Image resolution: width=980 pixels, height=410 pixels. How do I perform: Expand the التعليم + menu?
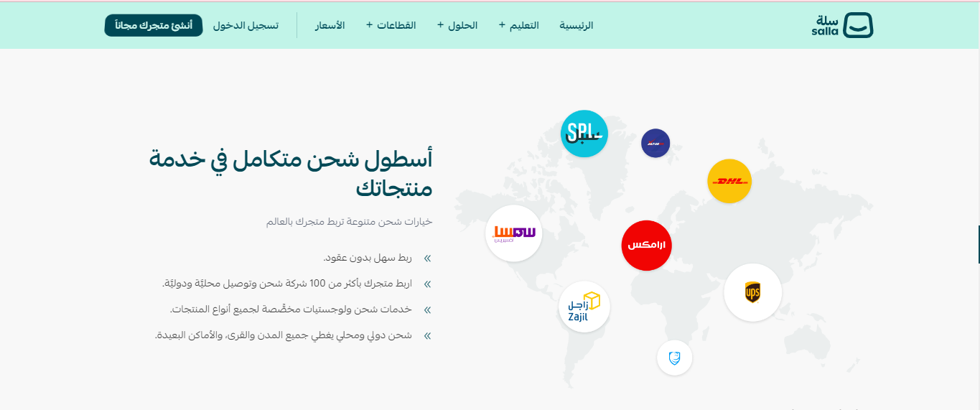(519, 25)
